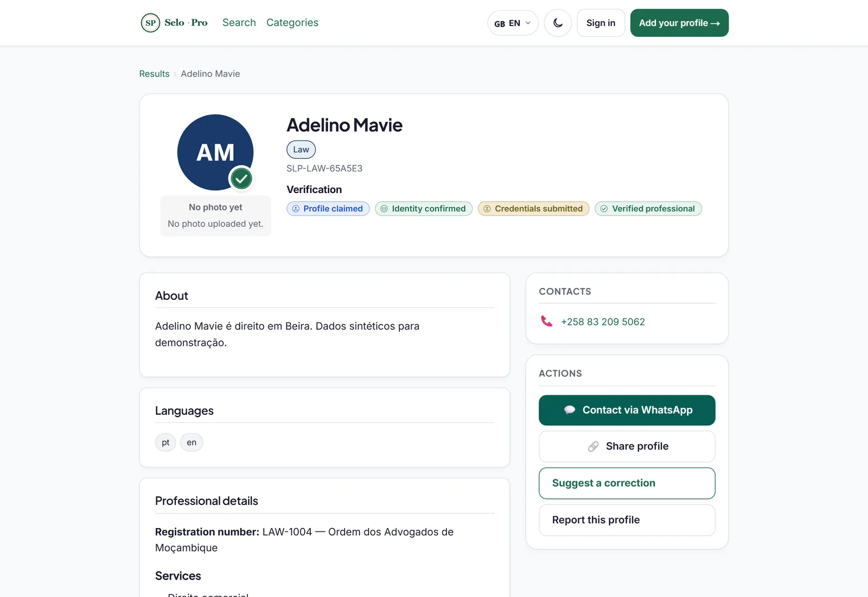Click the green verified checkmark badge on avatar

tap(241, 178)
